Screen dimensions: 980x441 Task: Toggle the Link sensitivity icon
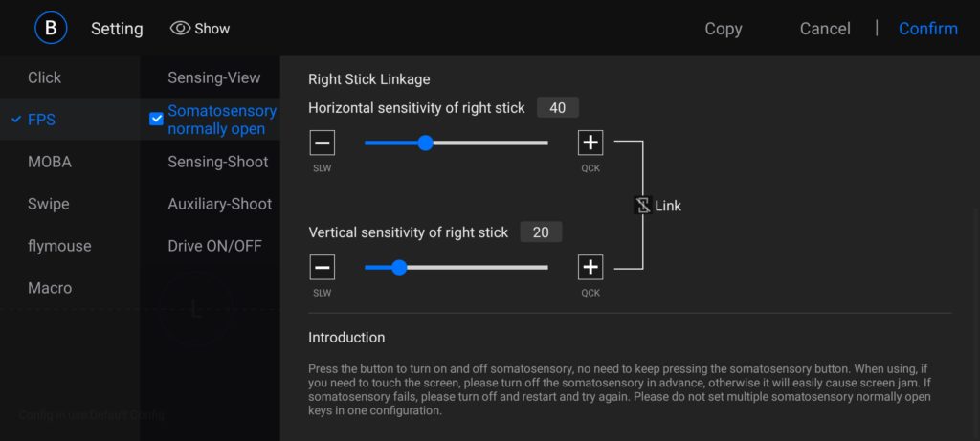pyautogui.click(x=643, y=206)
